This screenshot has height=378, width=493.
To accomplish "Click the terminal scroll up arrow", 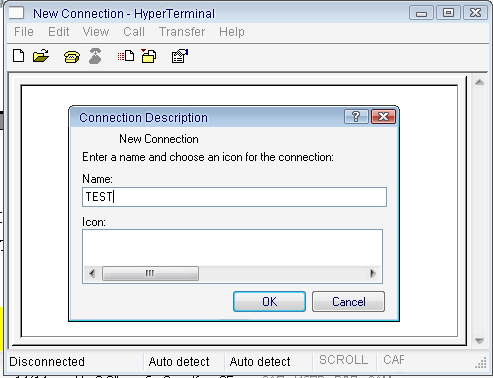I will [479, 82].
